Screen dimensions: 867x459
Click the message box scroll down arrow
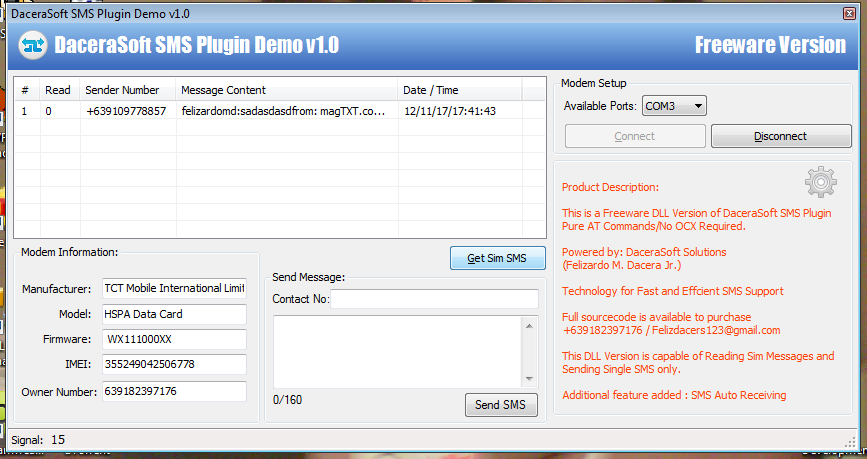coord(529,379)
